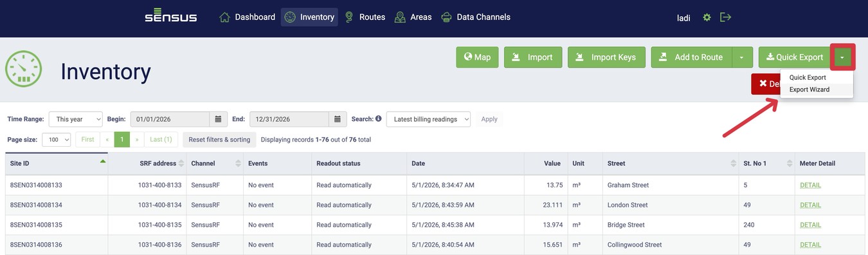868x255 pixels.
Task: Click the End date field
Action: pos(289,119)
